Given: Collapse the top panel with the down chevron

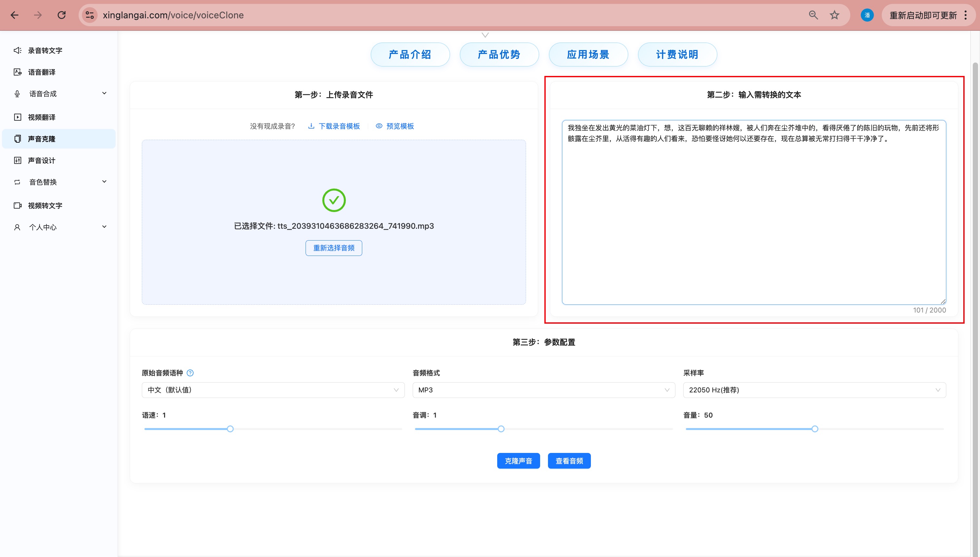Looking at the screenshot, I should coord(485,35).
